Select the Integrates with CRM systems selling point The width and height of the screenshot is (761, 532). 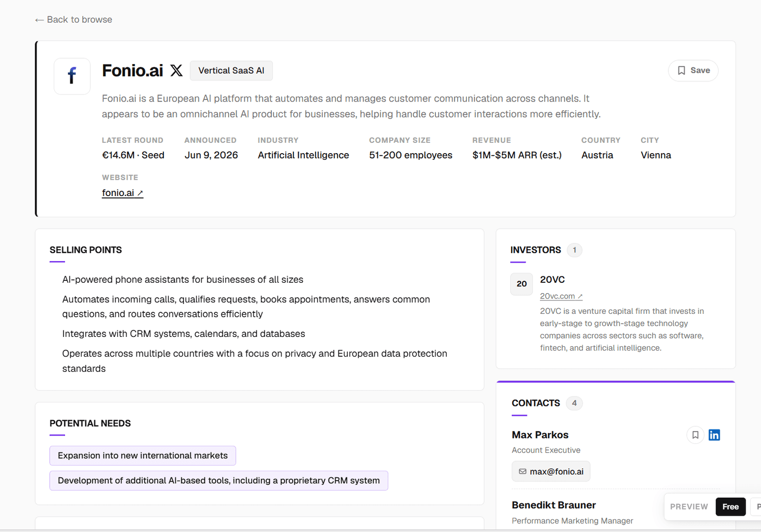coord(184,334)
